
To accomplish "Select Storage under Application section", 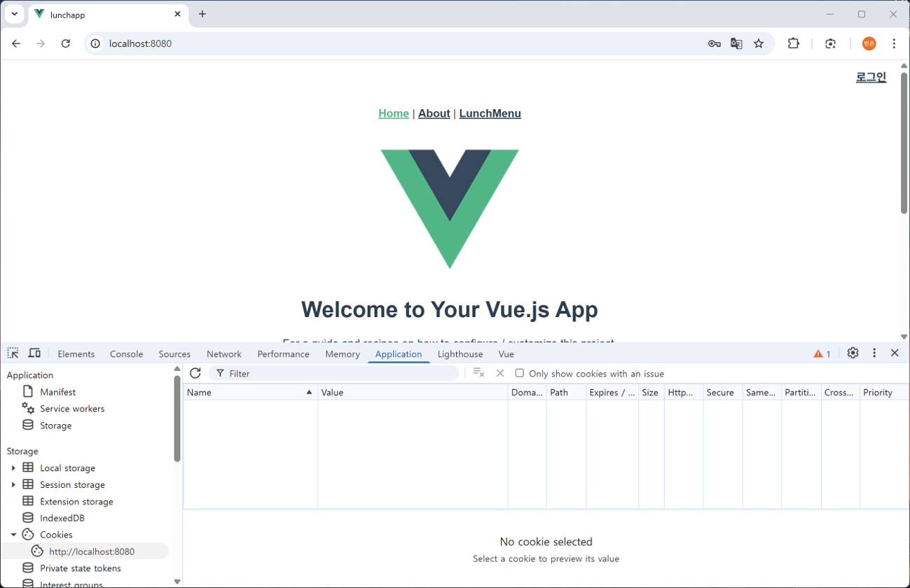I will [x=55, y=426].
